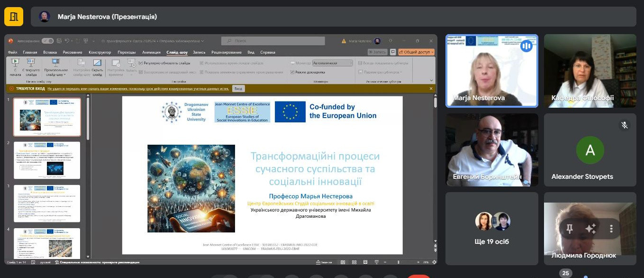Pin the Людмила Городнюк video tile
Viewport: 644px width, 278px height.
570,229
